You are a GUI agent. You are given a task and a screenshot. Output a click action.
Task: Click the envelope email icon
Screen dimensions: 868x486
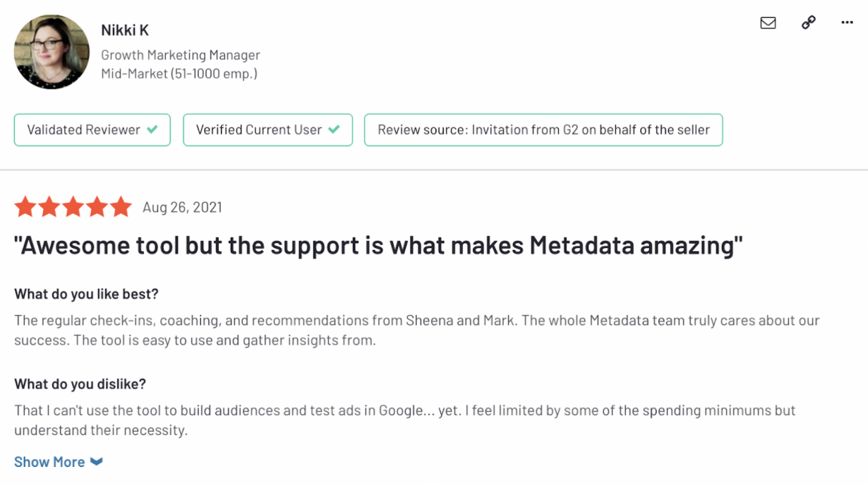pyautogui.click(x=768, y=23)
